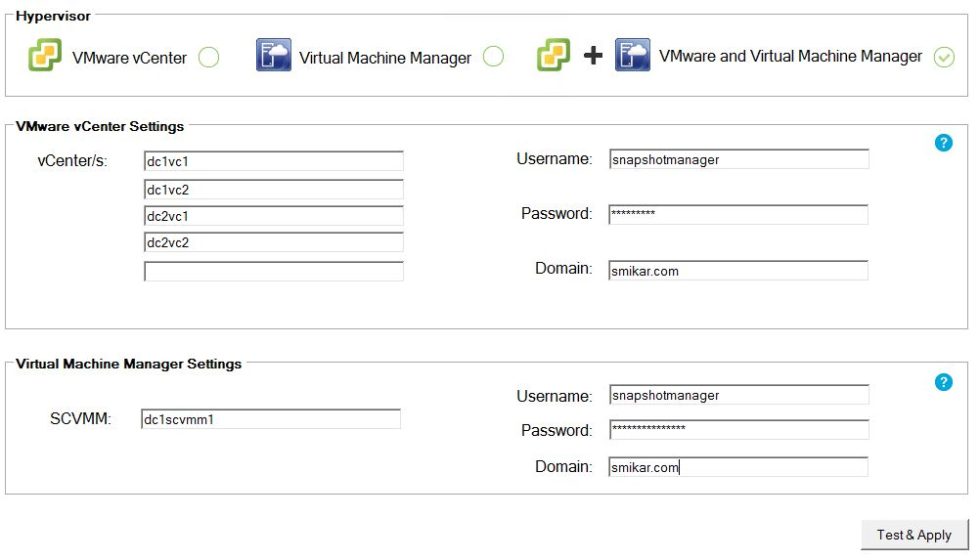Click the vCenter Username field
Screen dimensions: 980x560
[x=738, y=159]
